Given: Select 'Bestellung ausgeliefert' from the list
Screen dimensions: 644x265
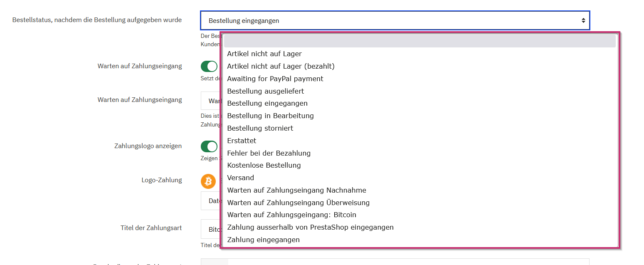Looking at the screenshot, I should coord(265,91).
